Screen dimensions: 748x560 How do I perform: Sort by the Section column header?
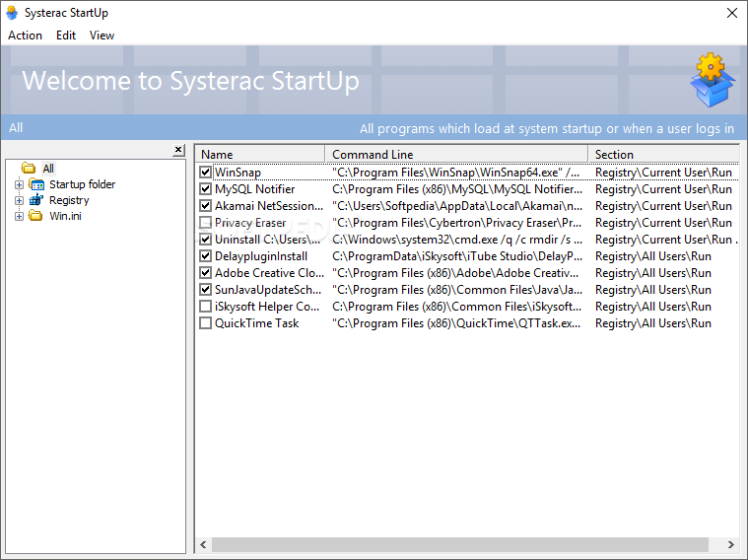664,154
